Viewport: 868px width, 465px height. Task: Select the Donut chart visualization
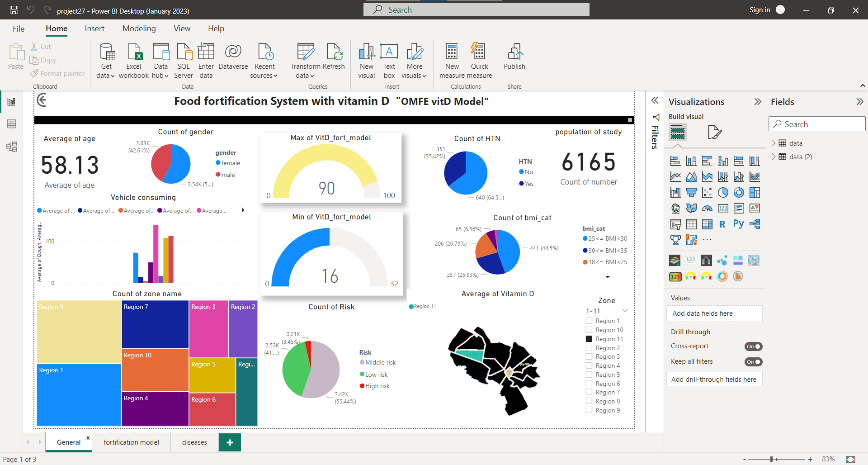pyautogui.click(x=739, y=193)
